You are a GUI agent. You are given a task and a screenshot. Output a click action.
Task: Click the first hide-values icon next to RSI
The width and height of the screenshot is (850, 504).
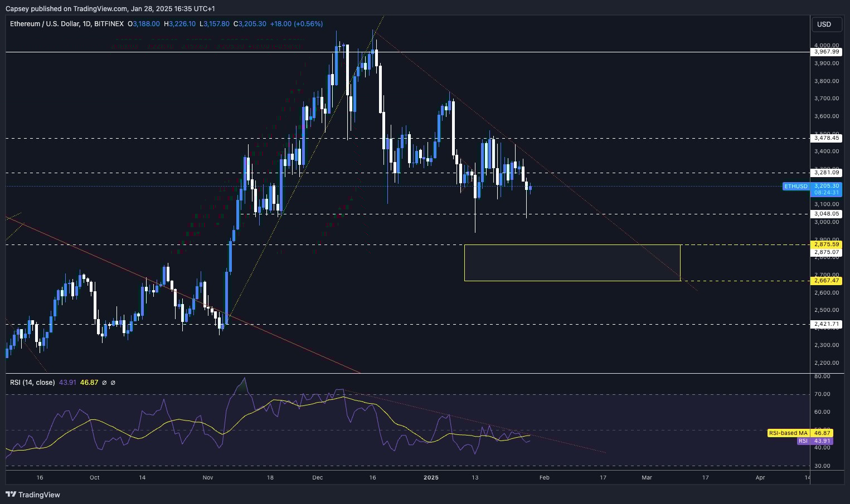click(x=105, y=383)
